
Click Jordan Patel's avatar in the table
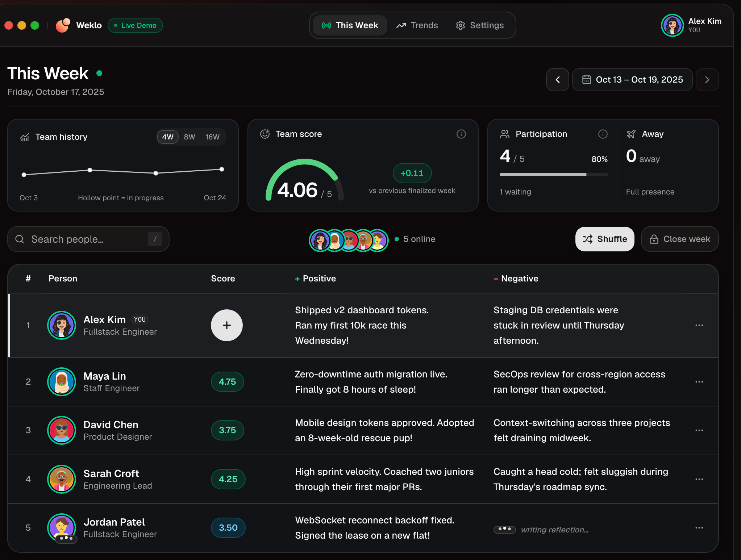point(62,528)
